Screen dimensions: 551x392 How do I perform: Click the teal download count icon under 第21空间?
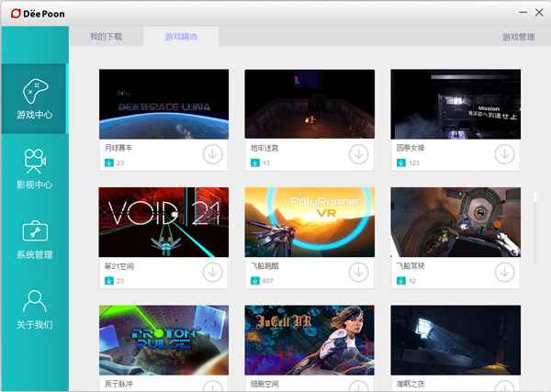pos(109,281)
